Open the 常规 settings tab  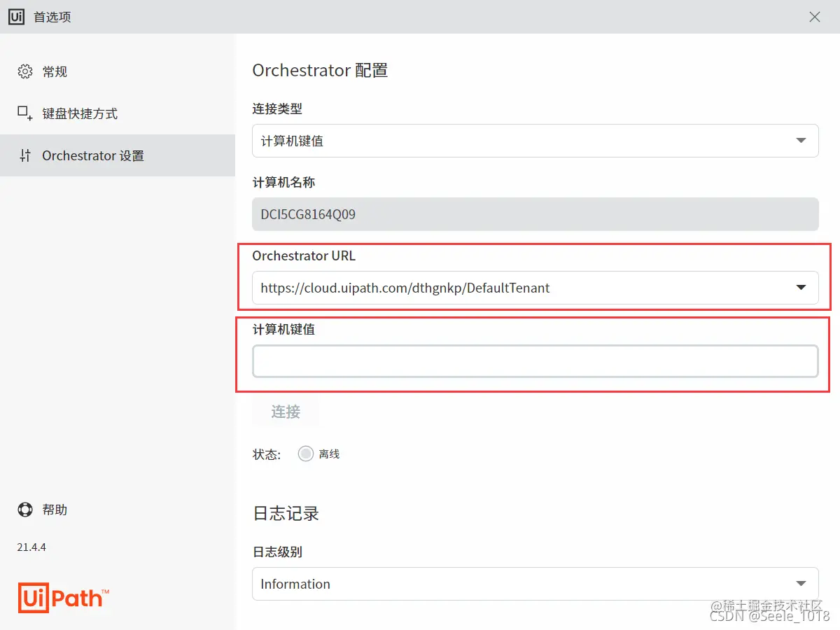[118, 71]
